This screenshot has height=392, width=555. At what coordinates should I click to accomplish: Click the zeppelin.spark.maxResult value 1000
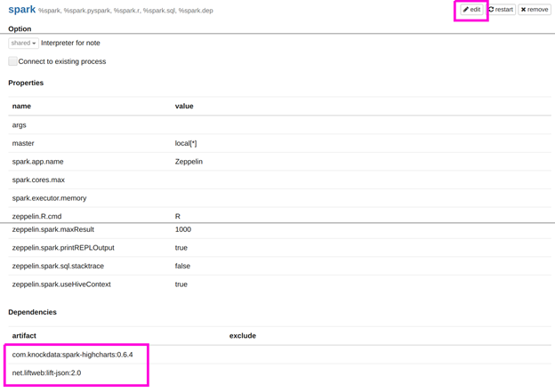(183, 229)
